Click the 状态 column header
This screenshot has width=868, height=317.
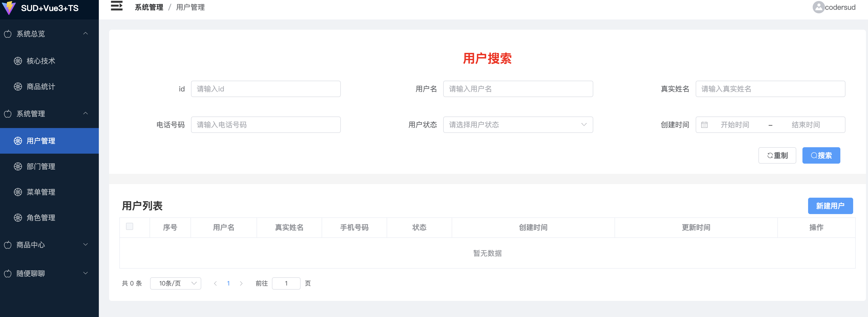pyautogui.click(x=419, y=227)
